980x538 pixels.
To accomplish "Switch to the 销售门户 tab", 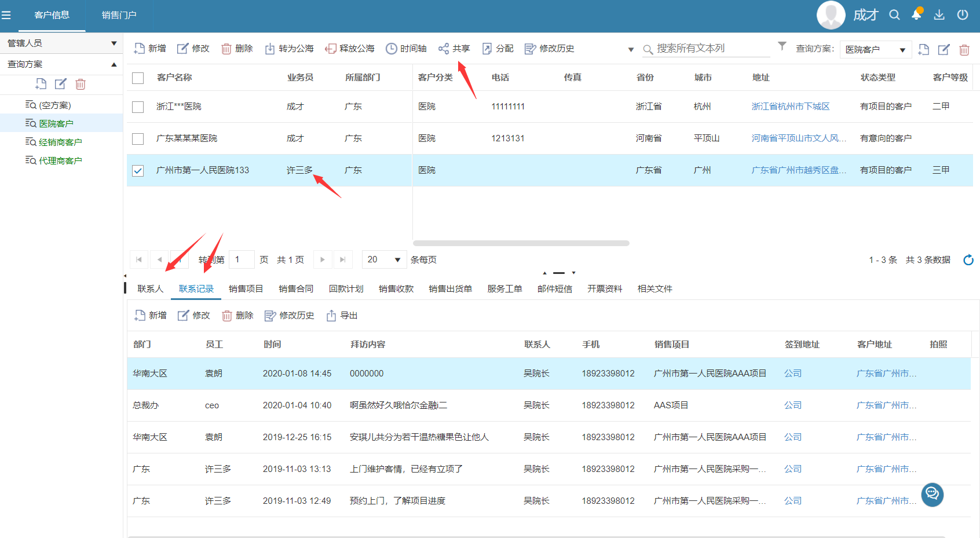I will click(x=119, y=15).
